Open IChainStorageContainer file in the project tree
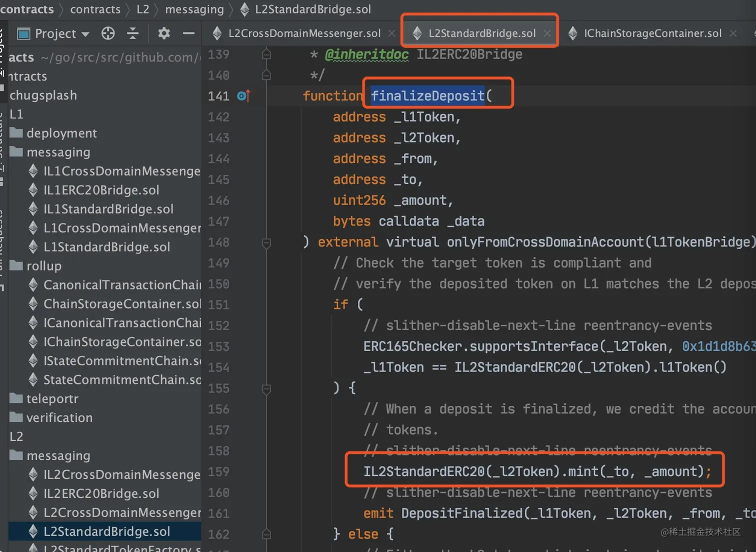 coord(114,342)
